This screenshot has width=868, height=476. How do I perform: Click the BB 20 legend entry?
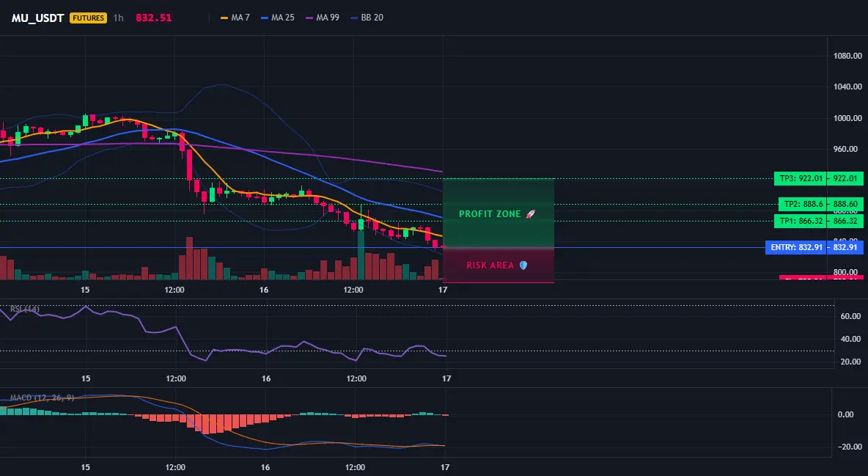pos(367,18)
